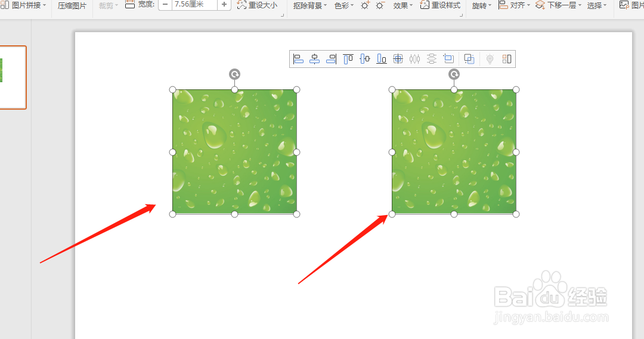Image resolution: width=644 pixels, height=339 pixels.
Task: Click the light bulb suggestion icon
Action: [x=490, y=59]
